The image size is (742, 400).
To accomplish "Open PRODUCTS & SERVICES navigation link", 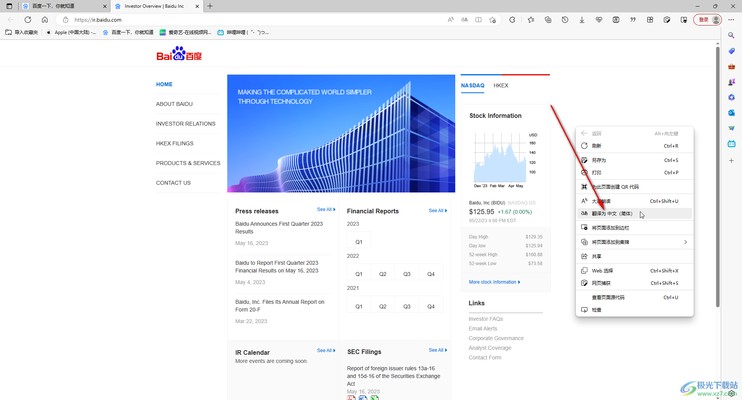I will (x=188, y=163).
